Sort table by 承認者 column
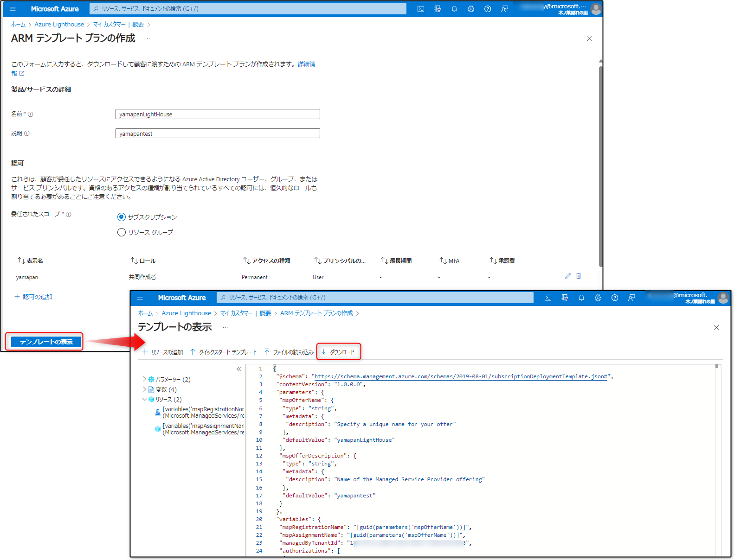The height and width of the screenshot is (560, 734). pos(502,261)
